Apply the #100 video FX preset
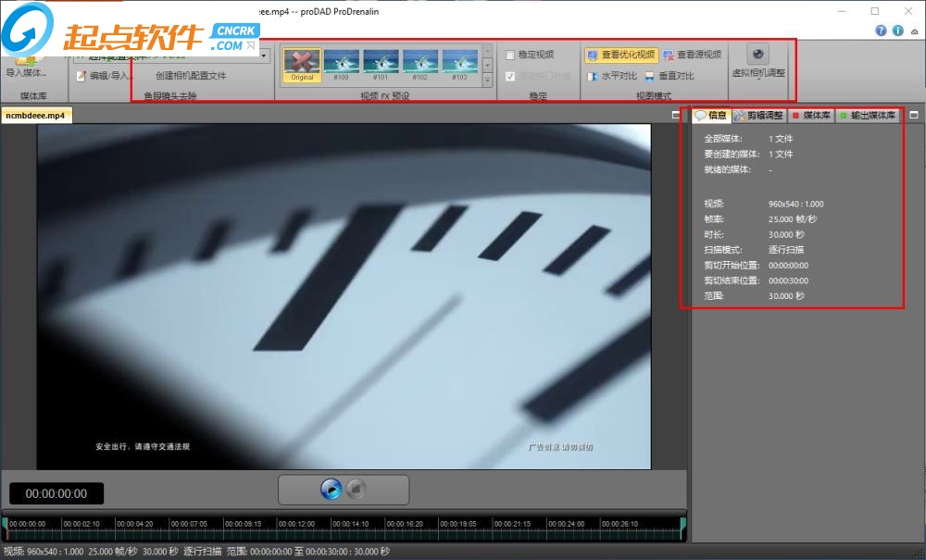This screenshot has height=560, width=926. 341,63
